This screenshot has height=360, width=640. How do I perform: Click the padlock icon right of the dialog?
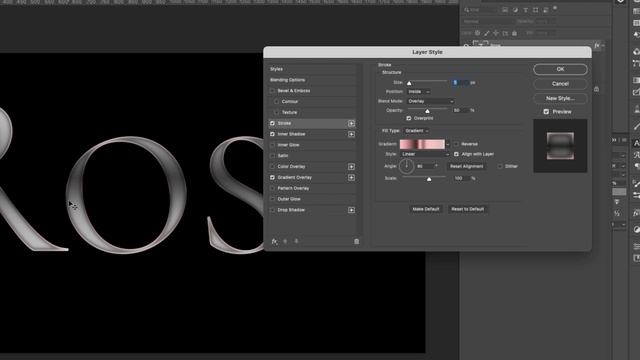[x=597, y=89]
